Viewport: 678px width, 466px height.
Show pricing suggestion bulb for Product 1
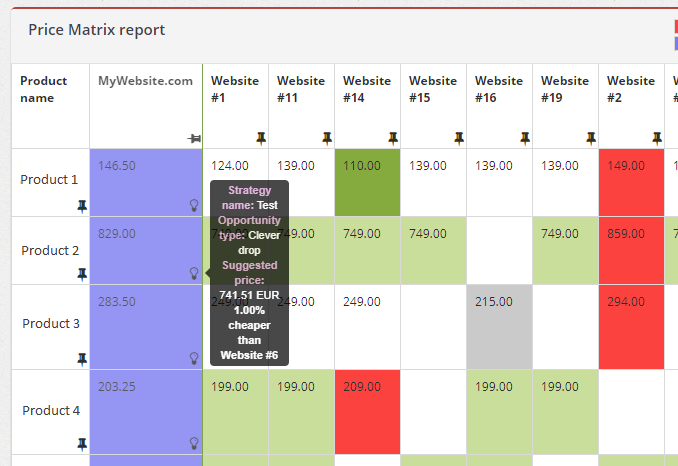194,205
